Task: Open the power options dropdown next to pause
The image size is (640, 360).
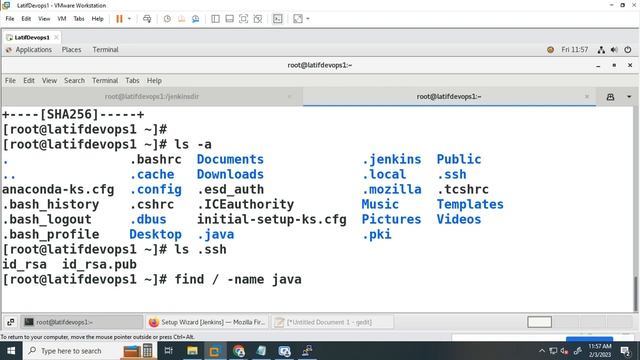Action: [129, 19]
